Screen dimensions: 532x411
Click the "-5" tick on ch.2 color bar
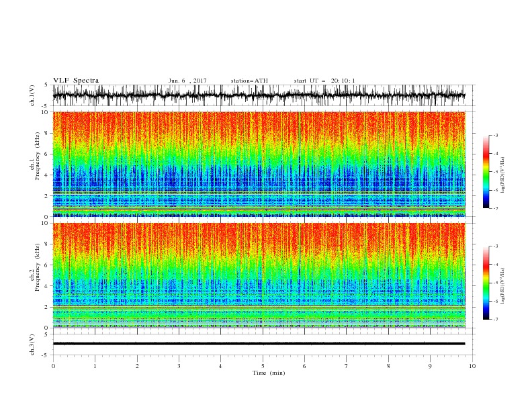pyautogui.click(x=495, y=283)
